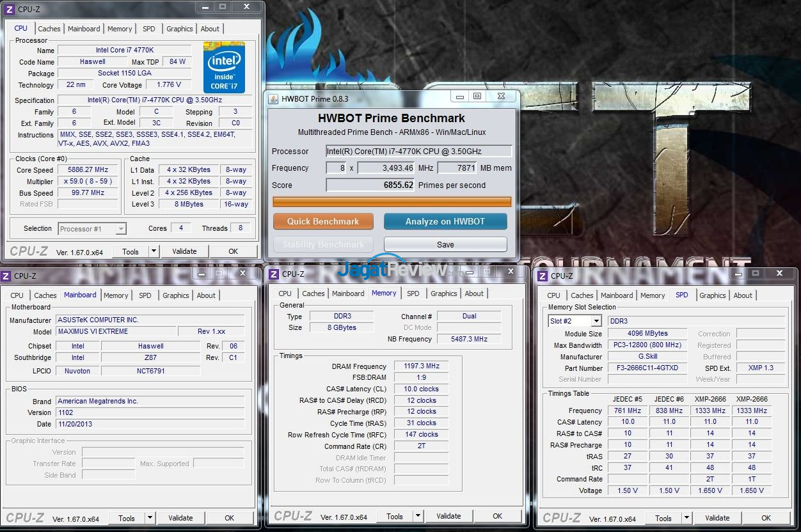Expand the Tools arrow in CPU-Z SPD window
Viewport: 801px width, 532px height.
coord(686,518)
